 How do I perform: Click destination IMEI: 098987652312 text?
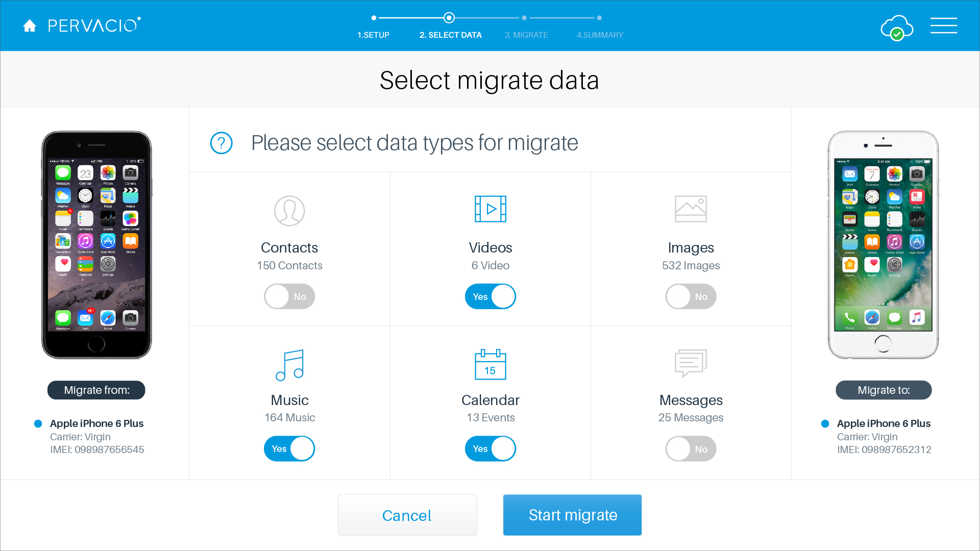tap(884, 450)
